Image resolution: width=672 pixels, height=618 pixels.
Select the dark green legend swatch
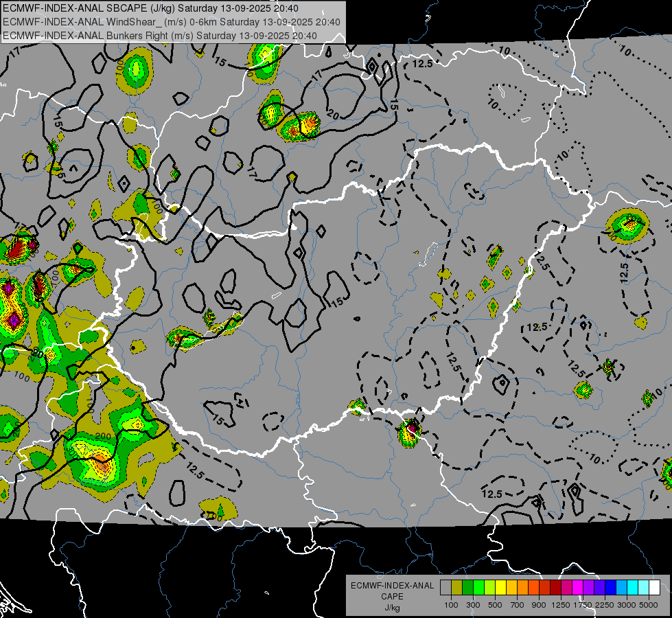click(x=467, y=587)
